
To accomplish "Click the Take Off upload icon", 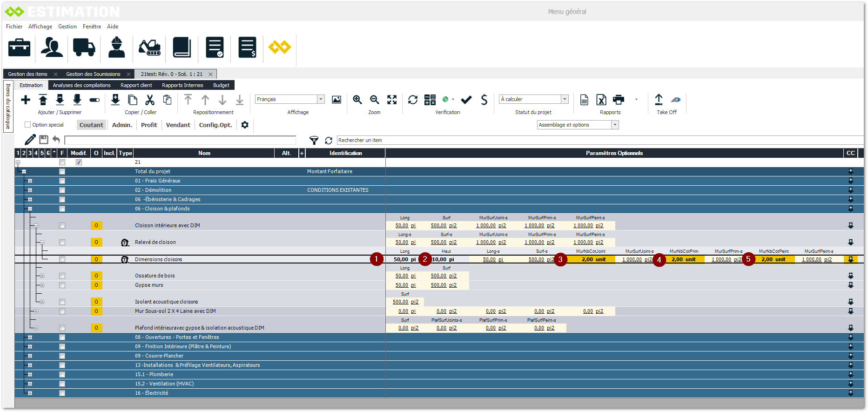I will [x=659, y=100].
